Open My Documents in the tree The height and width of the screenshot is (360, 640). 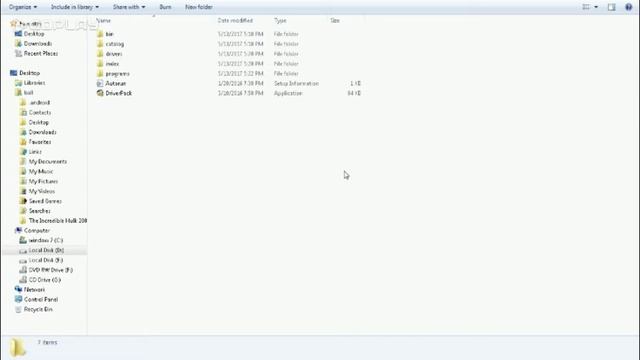48,162
